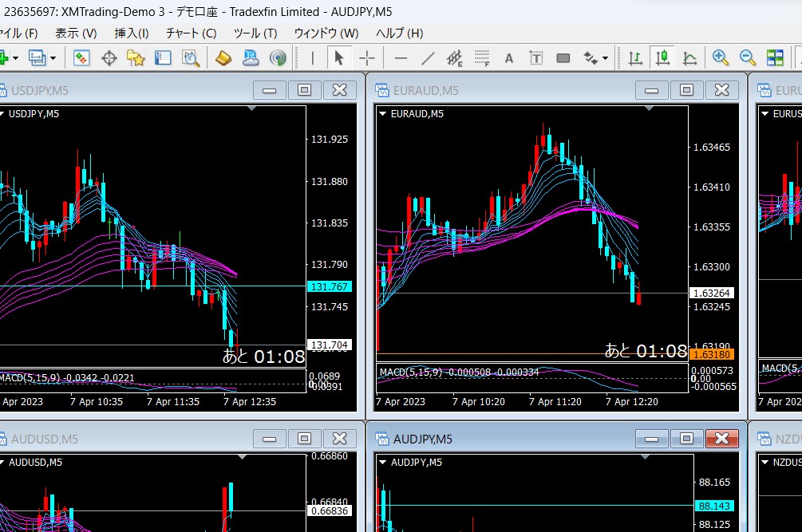Click the '7 Apr 11:35' time label

(173, 402)
